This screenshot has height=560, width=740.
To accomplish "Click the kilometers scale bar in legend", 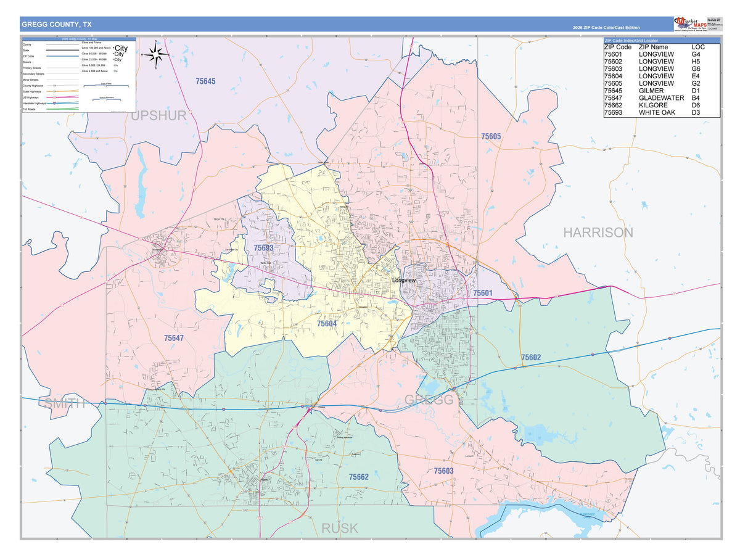I will (107, 99).
